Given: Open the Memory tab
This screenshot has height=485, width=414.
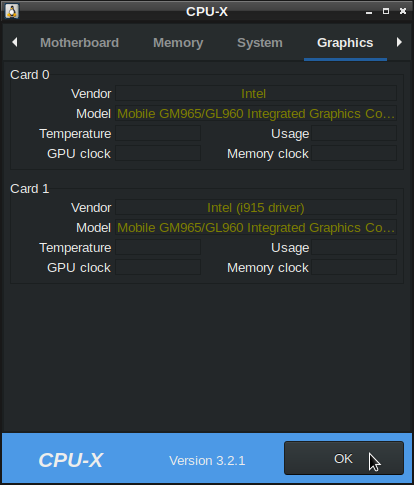Looking at the screenshot, I should [x=178, y=43].
